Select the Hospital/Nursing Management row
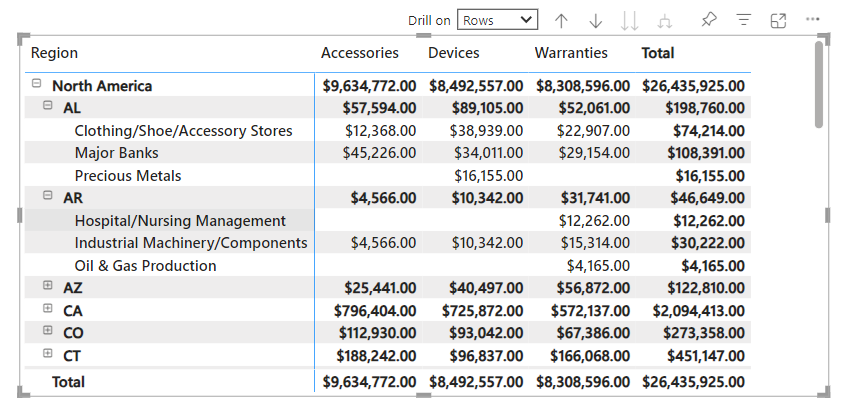Viewport: 843px width, 409px height. tap(180, 221)
